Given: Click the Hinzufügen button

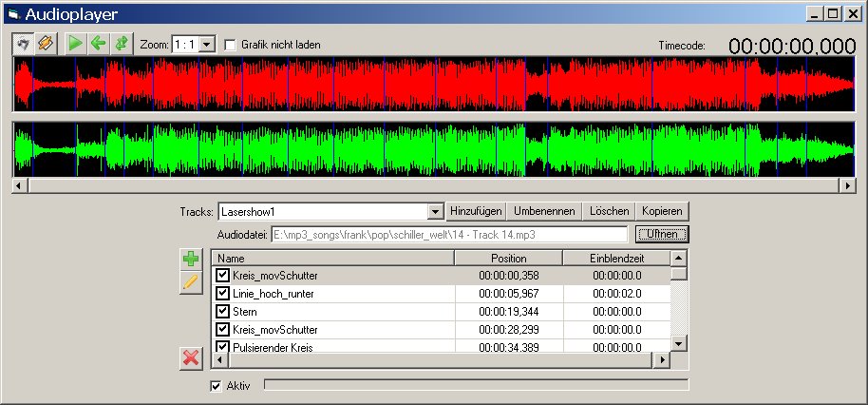Looking at the screenshot, I should (x=476, y=211).
